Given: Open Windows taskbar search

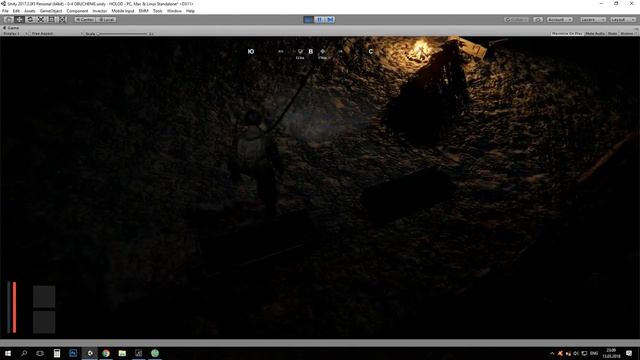Looking at the screenshot, I should 24,353.
